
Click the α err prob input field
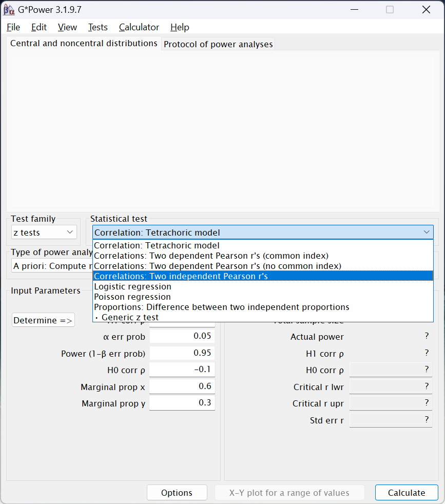182,336
